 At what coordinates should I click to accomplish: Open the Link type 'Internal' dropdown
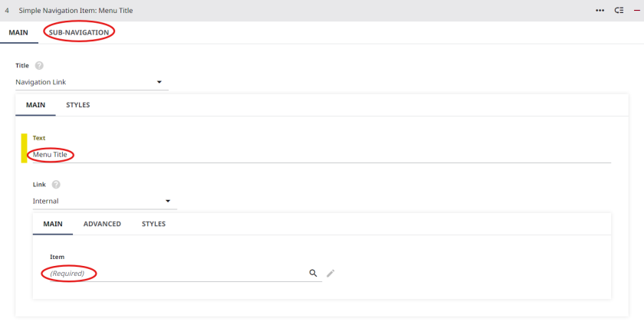(x=168, y=202)
